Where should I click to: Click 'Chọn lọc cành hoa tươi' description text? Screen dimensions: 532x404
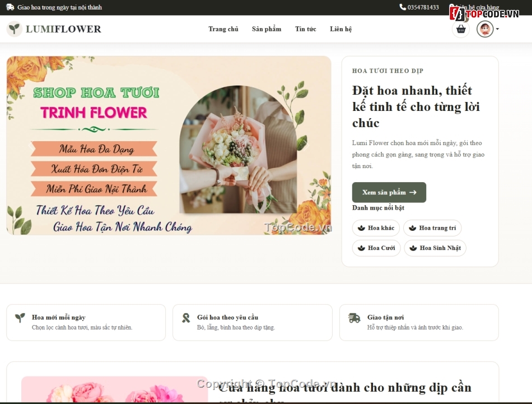click(x=82, y=327)
